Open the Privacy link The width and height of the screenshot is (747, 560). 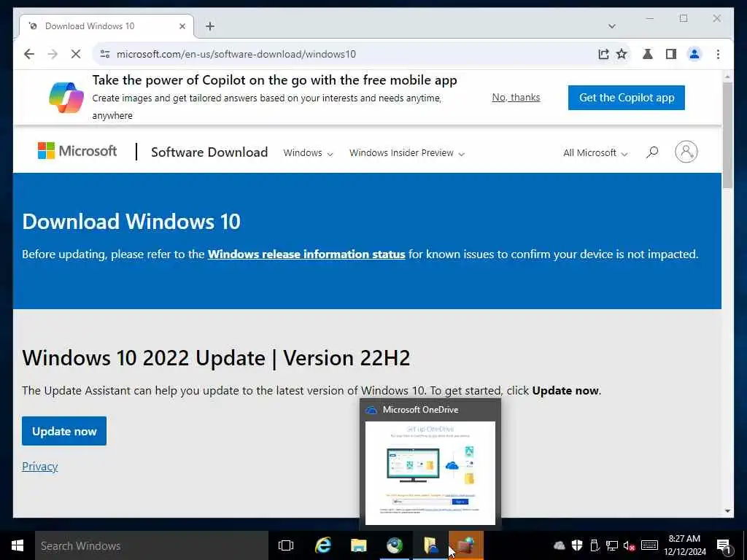coord(40,466)
